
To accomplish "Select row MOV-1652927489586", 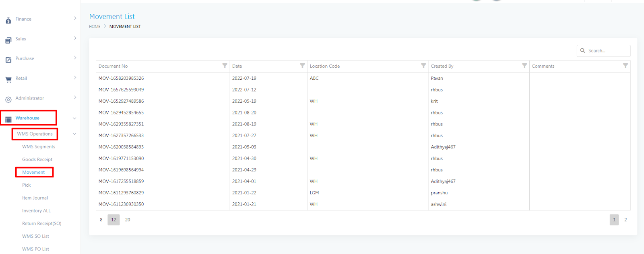I will click(x=363, y=101).
